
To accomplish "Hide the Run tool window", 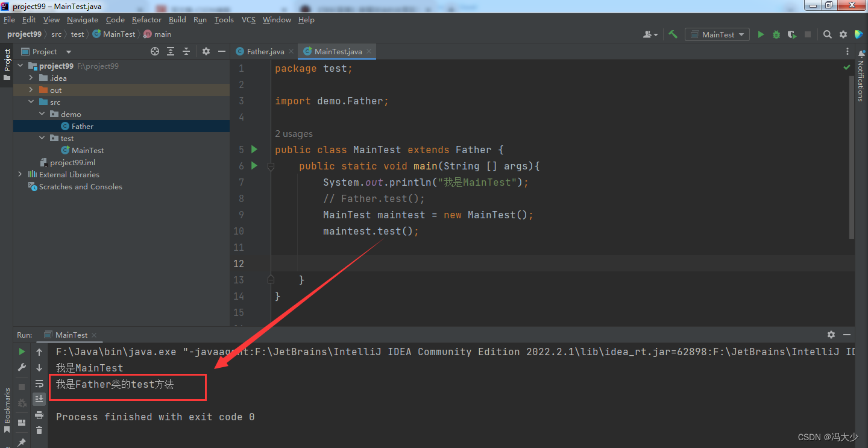I will (x=847, y=335).
